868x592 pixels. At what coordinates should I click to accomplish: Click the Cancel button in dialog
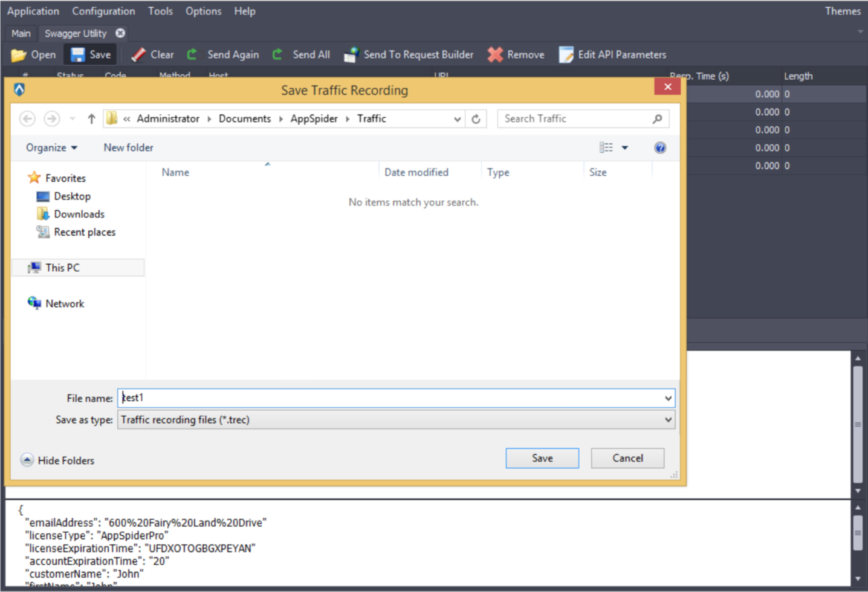point(627,458)
